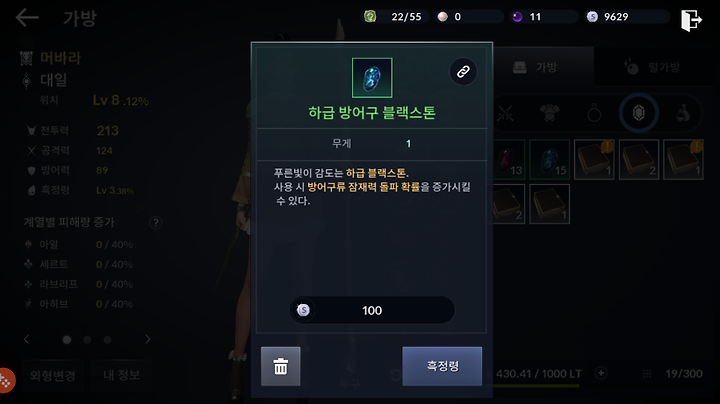Select the first page indicator dot
Viewport: 720px width, 404px height.
point(67,340)
